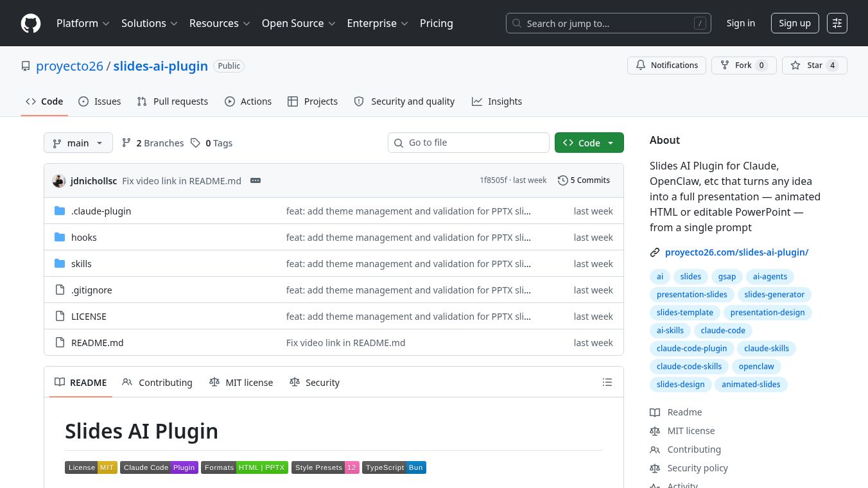Open the Issues tab

100,101
